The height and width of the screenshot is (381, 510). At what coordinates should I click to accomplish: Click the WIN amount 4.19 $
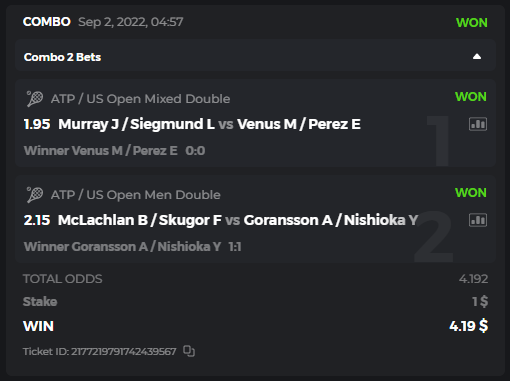[x=469, y=326]
